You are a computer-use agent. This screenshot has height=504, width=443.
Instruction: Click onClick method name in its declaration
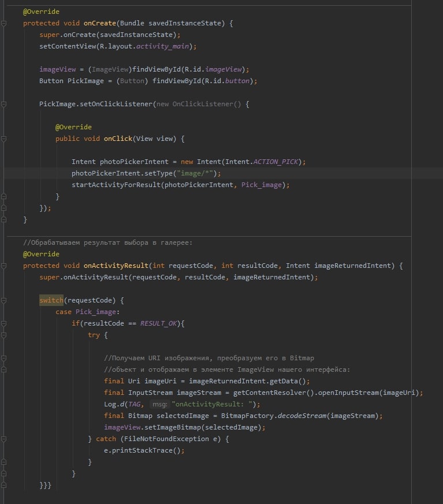pyautogui.click(x=118, y=139)
